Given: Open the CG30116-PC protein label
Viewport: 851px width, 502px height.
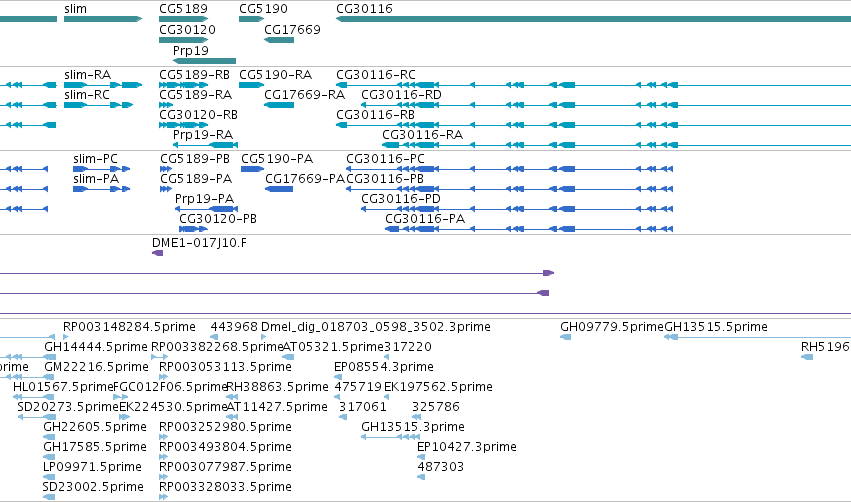Looking at the screenshot, I should (x=385, y=159).
